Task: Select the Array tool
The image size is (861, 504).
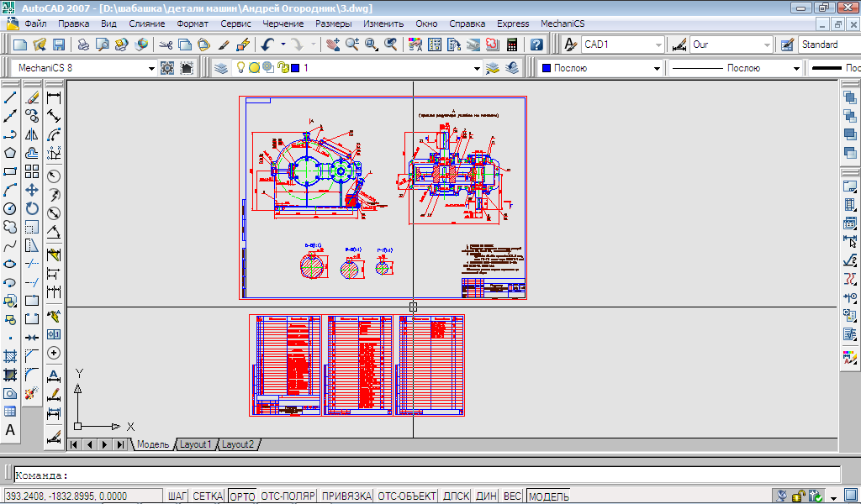Action: pyautogui.click(x=32, y=171)
